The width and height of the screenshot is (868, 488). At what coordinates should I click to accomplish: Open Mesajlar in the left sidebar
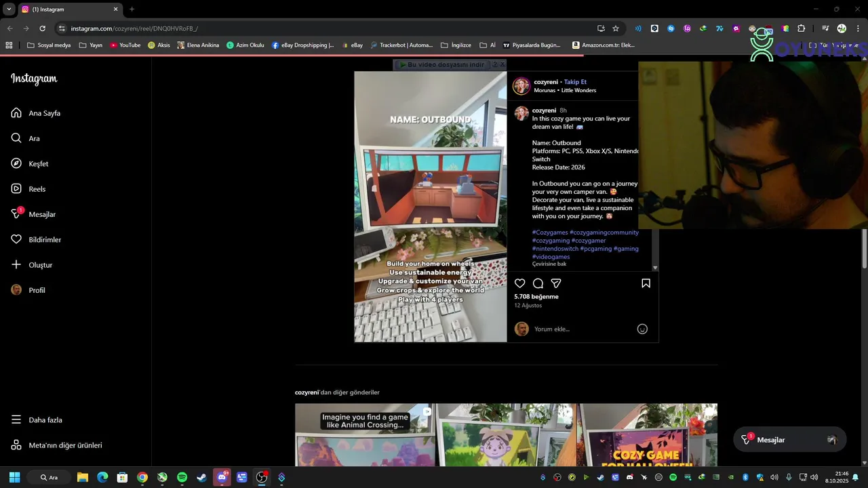click(33, 214)
